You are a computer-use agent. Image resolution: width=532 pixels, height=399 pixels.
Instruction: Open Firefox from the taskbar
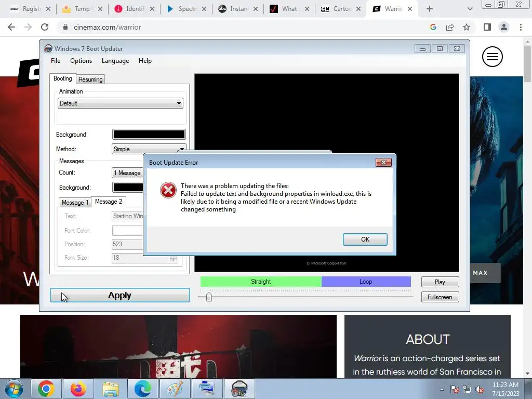[x=78, y=389]
